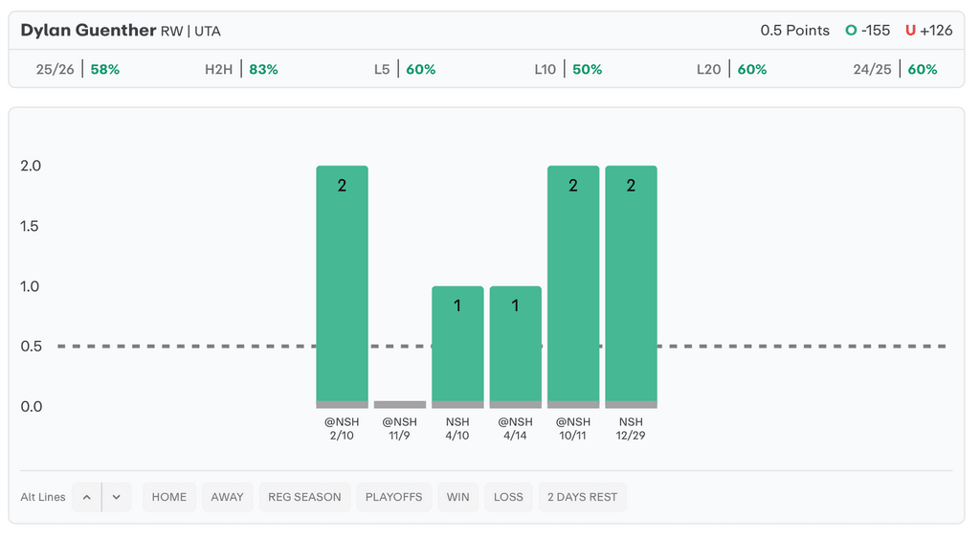Decrease alt line with down chevron

pos(117,497)
